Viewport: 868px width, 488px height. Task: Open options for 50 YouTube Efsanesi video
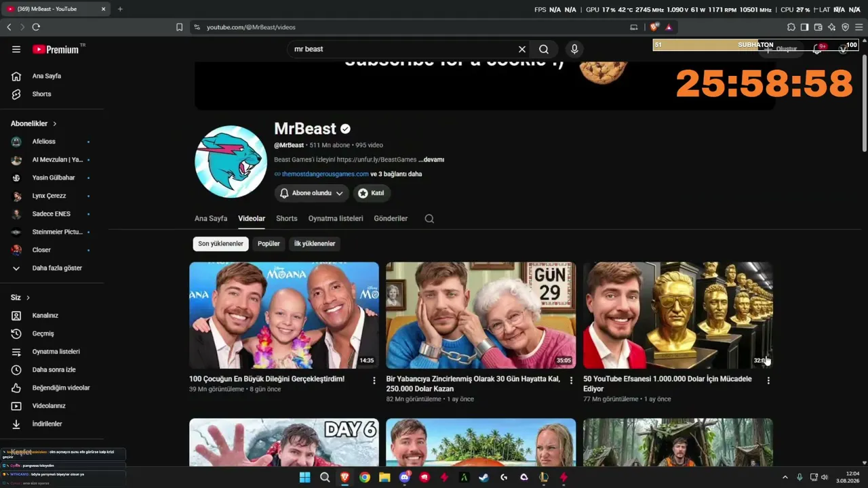pos(768,381)
